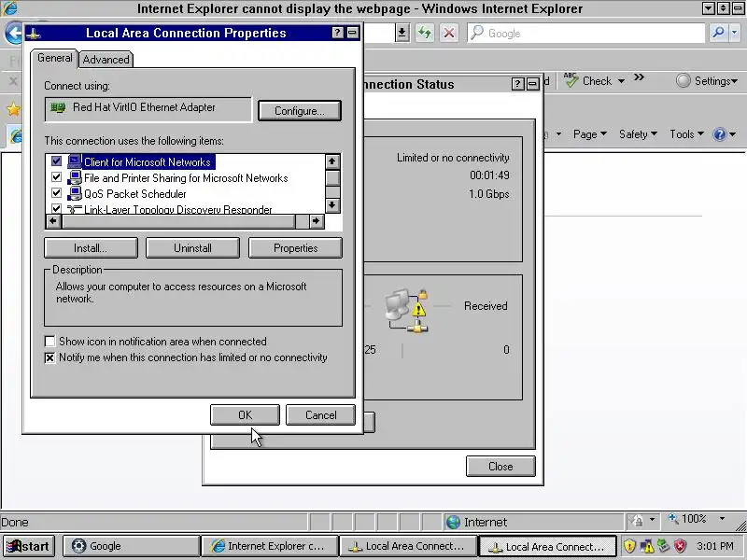
Task: Show more toolbar items chevron
Action: tap(639, 77)
